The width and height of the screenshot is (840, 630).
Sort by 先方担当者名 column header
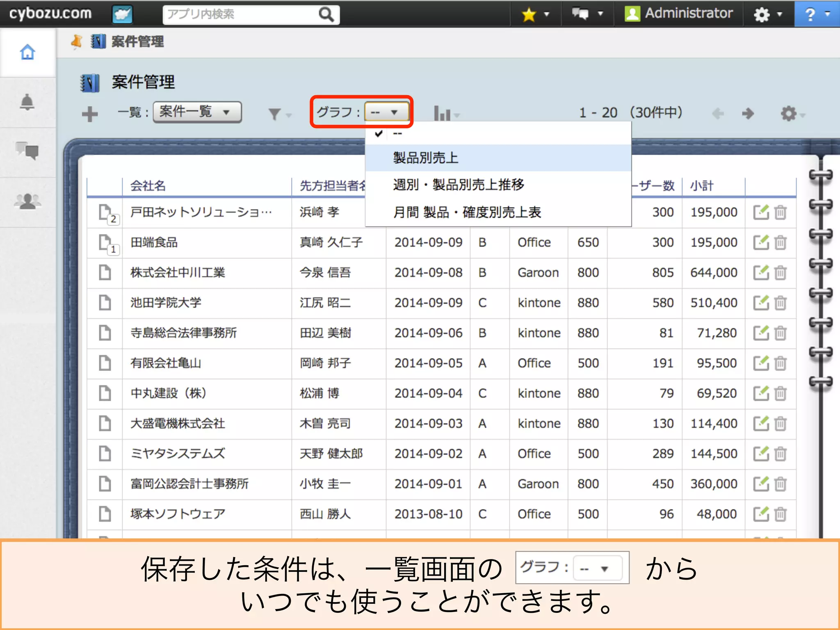pos(332,186)
